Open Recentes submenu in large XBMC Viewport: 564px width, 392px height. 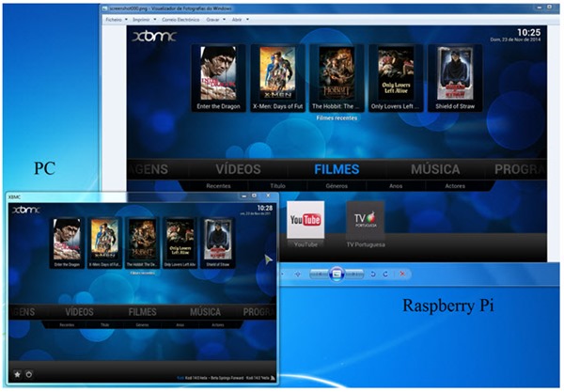pos(218,186)
